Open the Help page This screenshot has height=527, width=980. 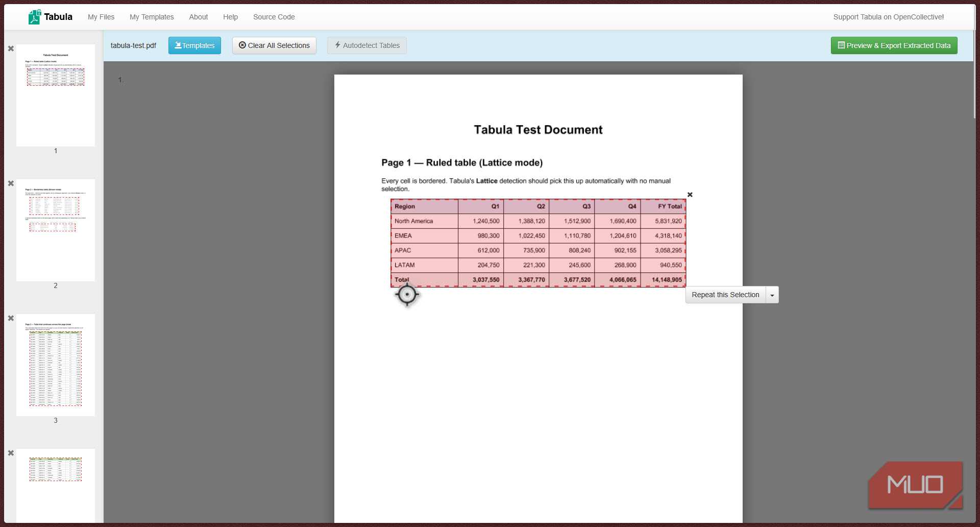[x=230, y=17]
